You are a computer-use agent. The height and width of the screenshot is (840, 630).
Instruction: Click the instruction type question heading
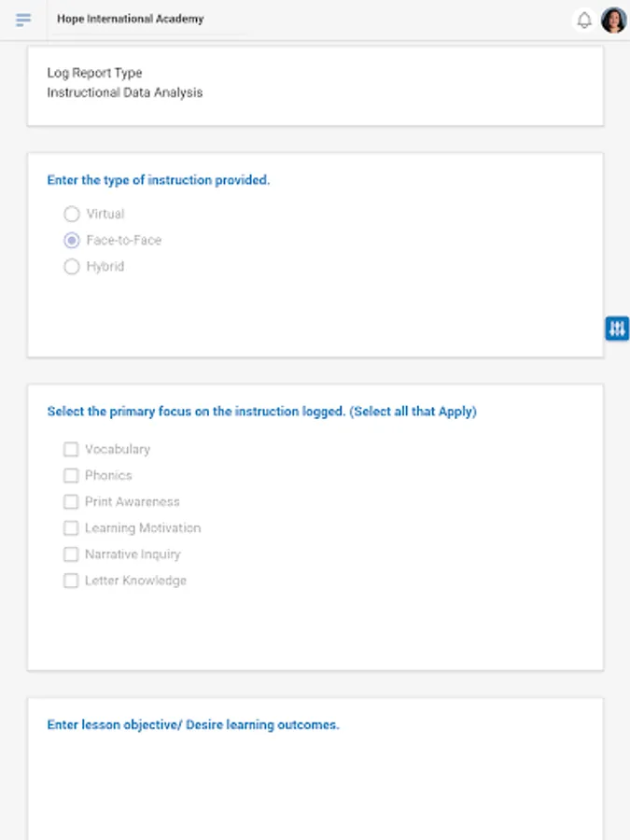(x=158, y=180)
